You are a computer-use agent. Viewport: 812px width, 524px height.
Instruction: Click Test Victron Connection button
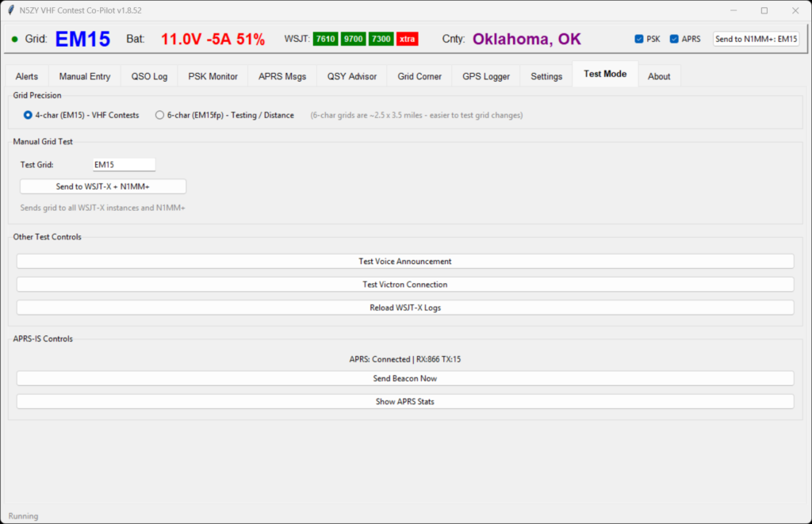tap(404, 285)
